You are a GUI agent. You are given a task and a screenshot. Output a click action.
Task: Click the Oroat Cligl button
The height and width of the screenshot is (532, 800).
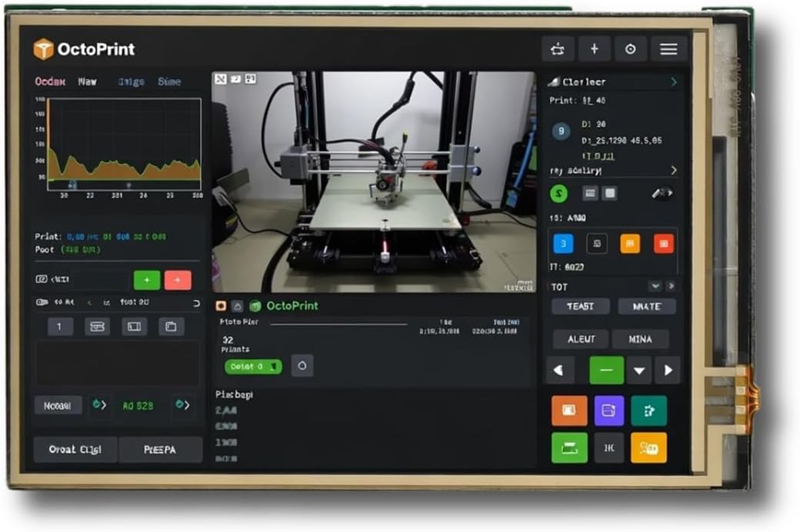75,450
